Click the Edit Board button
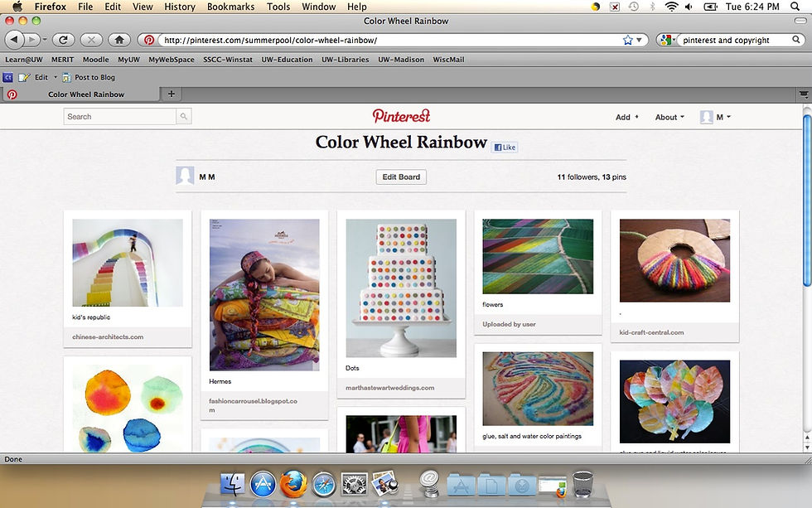The image size is (812, 508). tap(401, 177)
